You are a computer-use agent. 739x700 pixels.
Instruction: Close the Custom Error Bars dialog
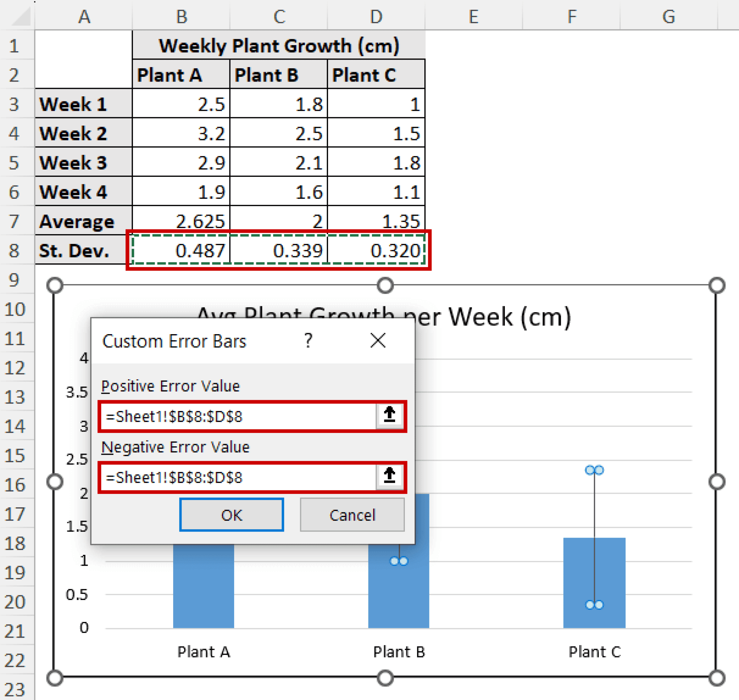tap(378, 341)
